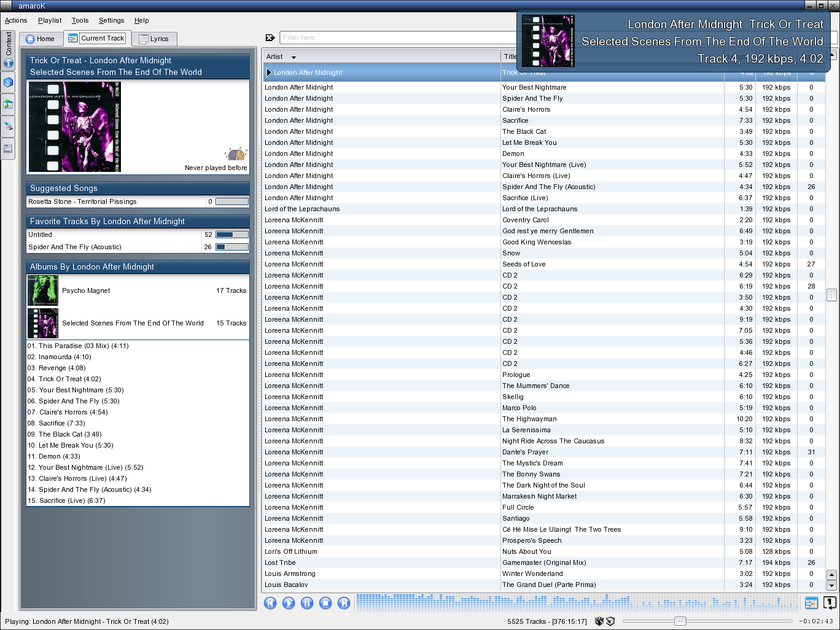Open the Media Device browser USB icon

tap(8, 126)
